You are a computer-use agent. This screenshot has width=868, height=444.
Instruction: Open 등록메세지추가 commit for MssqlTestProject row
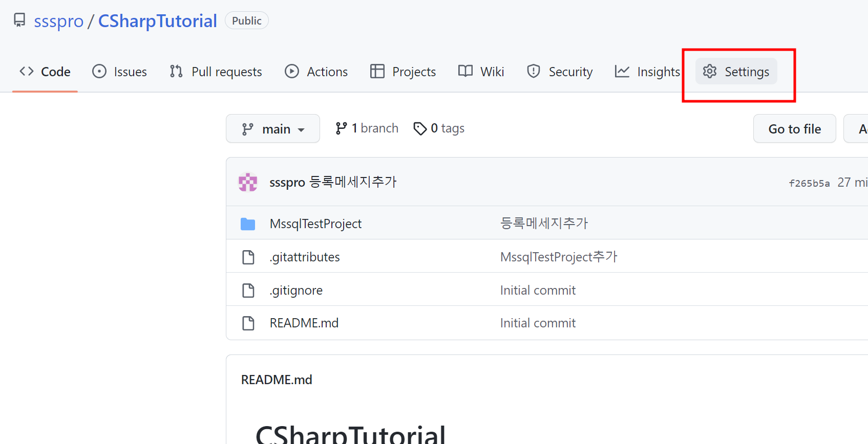(x=544, y=223)
